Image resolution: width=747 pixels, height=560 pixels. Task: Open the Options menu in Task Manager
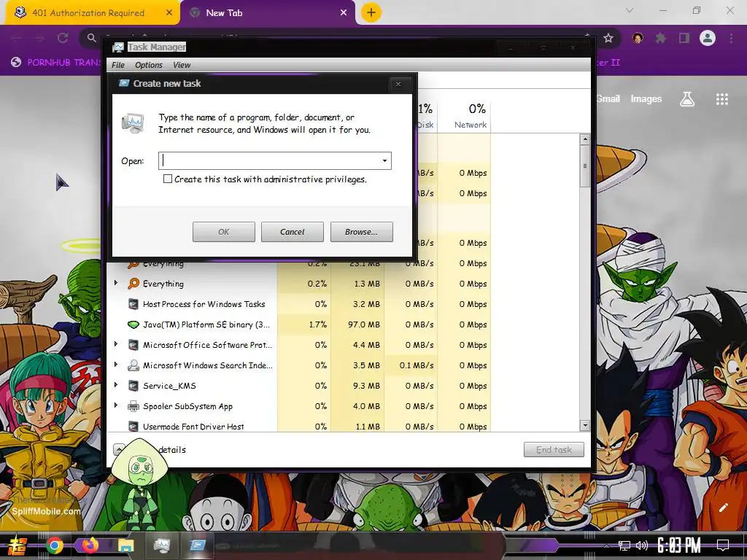tap(148, 65)
